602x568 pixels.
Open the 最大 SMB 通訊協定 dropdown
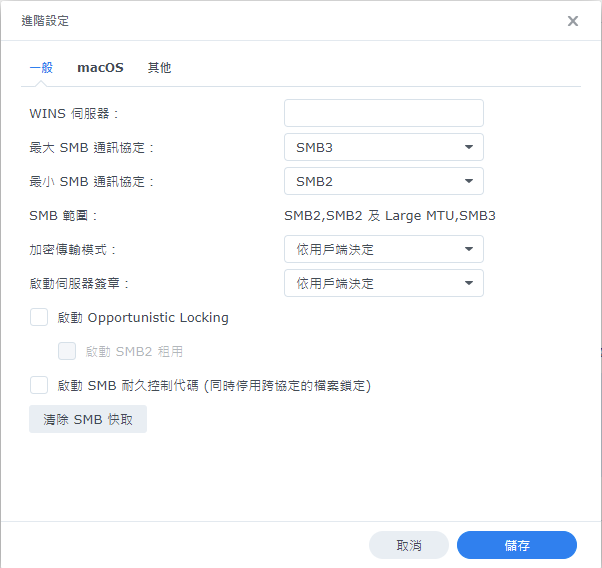tap(384, 147)
